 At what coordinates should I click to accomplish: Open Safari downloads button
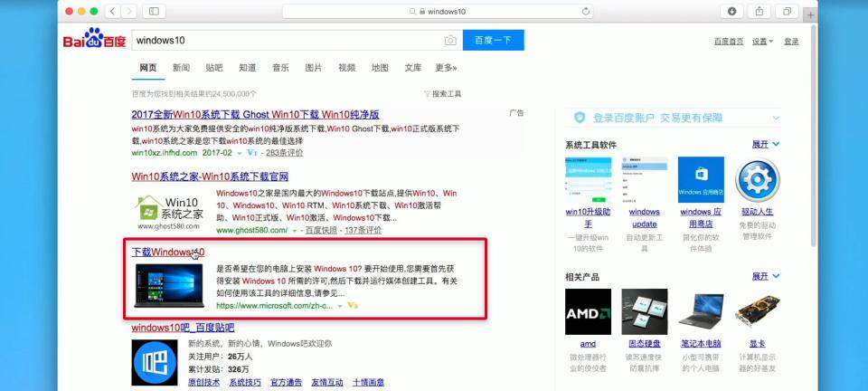tap(731, 11)
